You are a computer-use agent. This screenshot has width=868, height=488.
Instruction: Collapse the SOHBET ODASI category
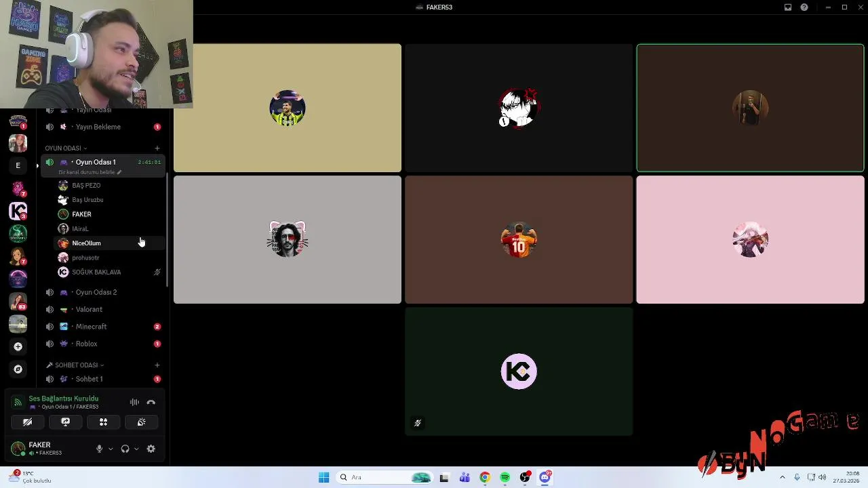tap(75, 365)
